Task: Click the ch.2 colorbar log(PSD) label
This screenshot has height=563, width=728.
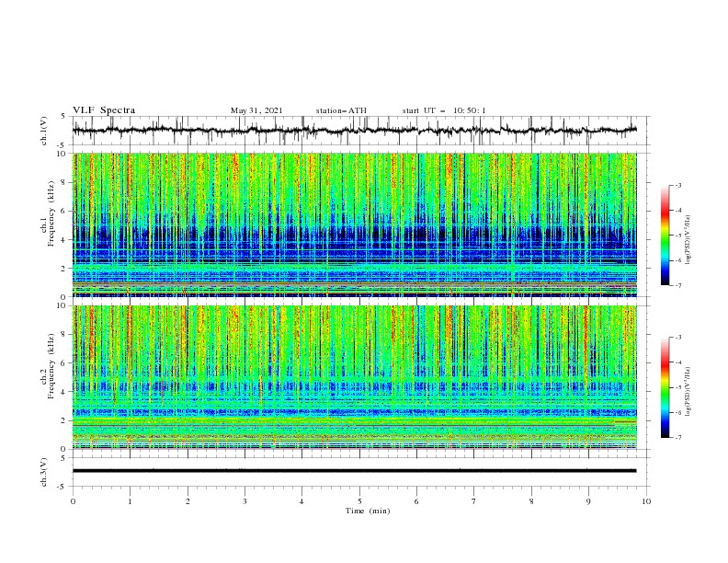Action: click(x=688, y=392)
